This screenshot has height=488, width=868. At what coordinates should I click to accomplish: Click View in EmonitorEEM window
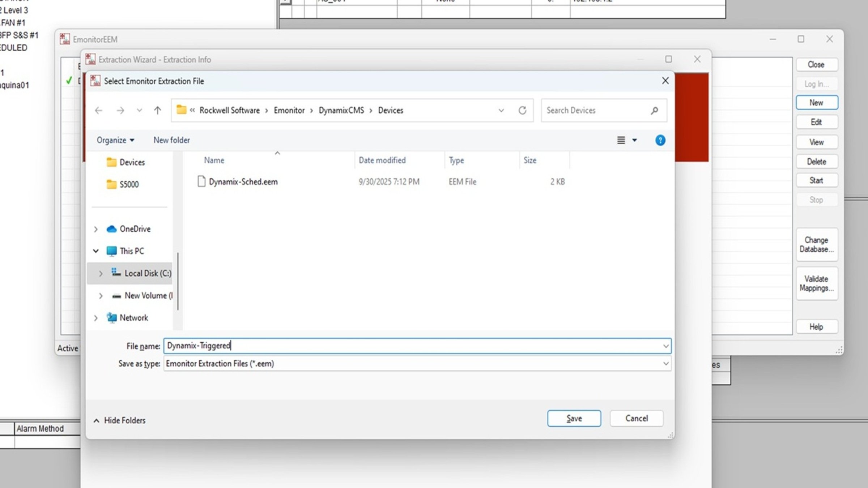[816, 142]
